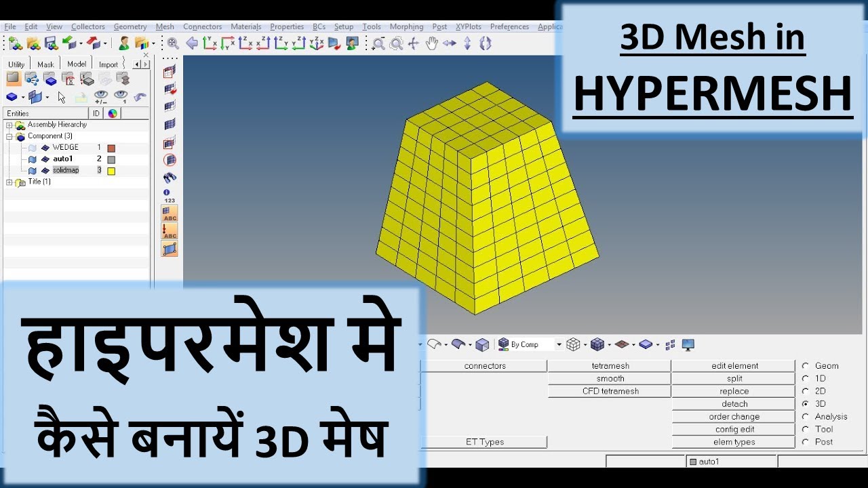The width and height of the screenshot is (868, 488).
Task: Collapse the Component (3) node
Action: [9, 136]
